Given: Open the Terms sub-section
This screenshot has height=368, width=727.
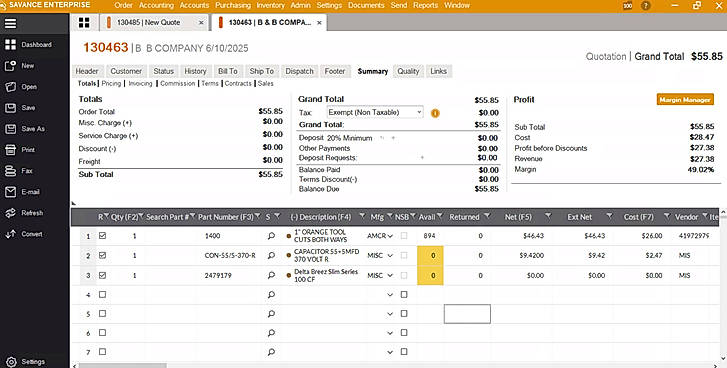Looking at the screenshot, I should point(210,83).
